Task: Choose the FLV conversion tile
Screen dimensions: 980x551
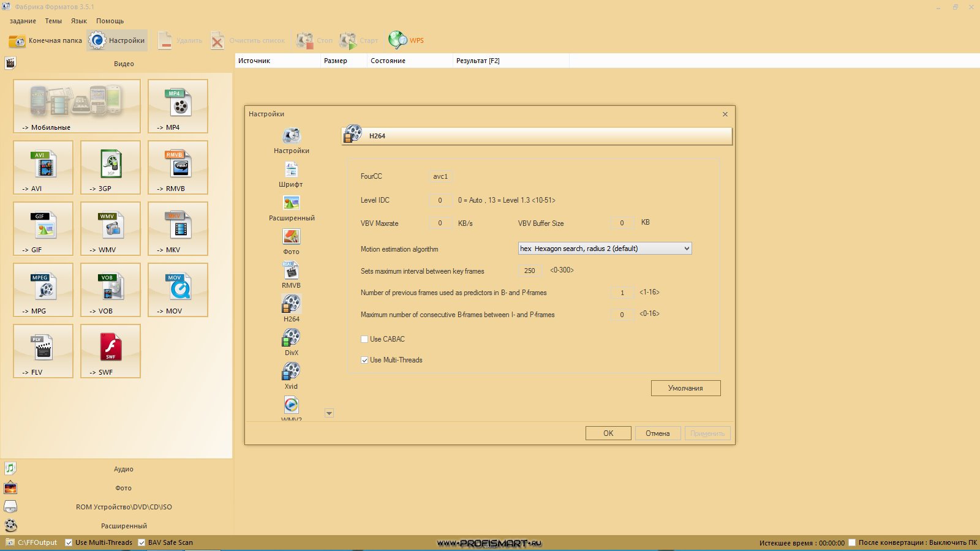Action: (43, 351)
